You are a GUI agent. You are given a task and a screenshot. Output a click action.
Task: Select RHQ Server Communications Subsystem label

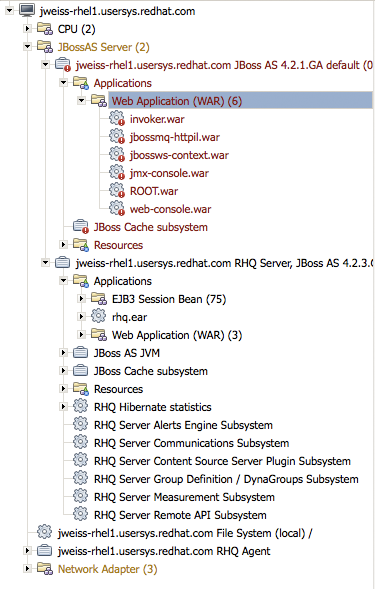(191, 443)
